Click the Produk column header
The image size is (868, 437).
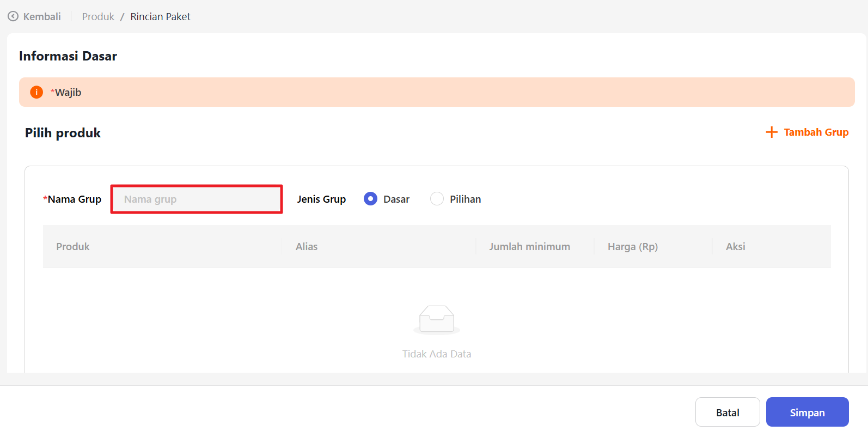[73, 247]
